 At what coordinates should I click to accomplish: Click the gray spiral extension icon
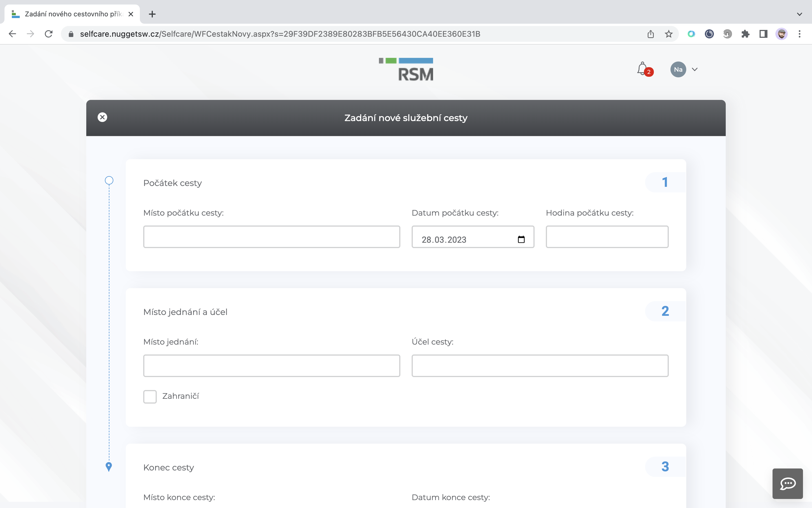(x=727, y=34)
